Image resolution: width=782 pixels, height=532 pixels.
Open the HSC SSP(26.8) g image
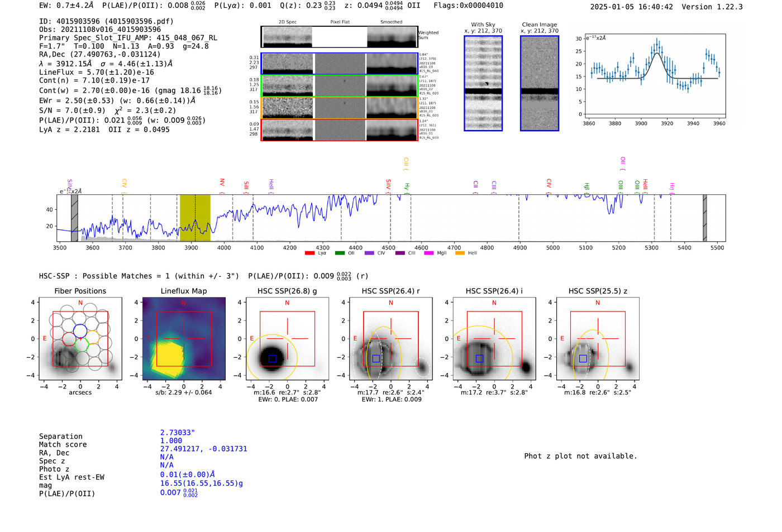point(287,339)
